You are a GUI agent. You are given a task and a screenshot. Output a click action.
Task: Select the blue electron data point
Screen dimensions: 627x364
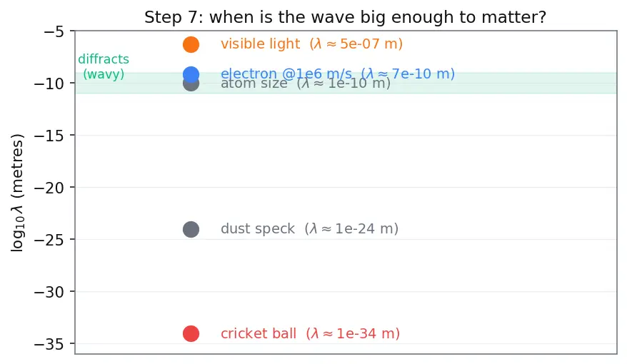tap(191, 74)
